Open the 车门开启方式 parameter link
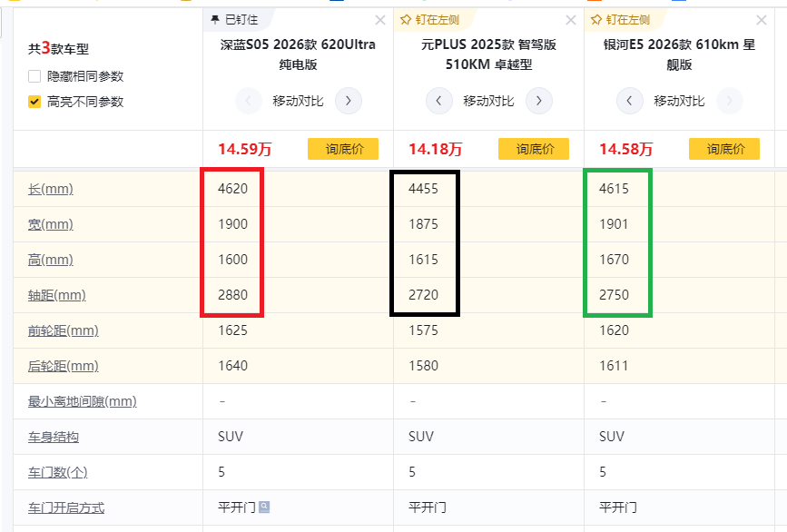The height and width of the screenshot is (532, 787). (x=66, y=507)
